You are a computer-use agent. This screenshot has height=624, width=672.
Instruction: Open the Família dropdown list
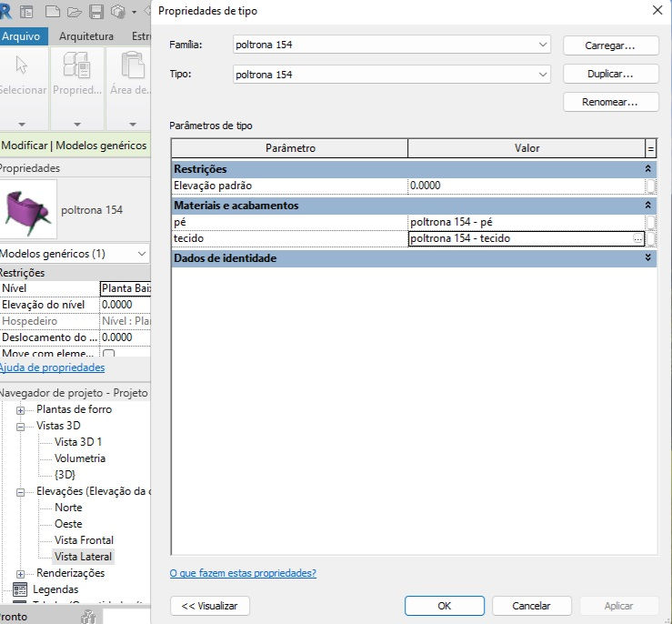tap(543, 45)
